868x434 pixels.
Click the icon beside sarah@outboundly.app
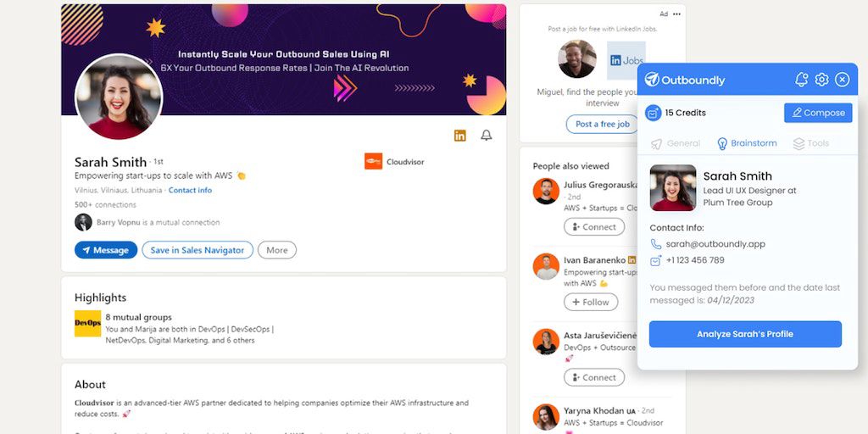656,244
